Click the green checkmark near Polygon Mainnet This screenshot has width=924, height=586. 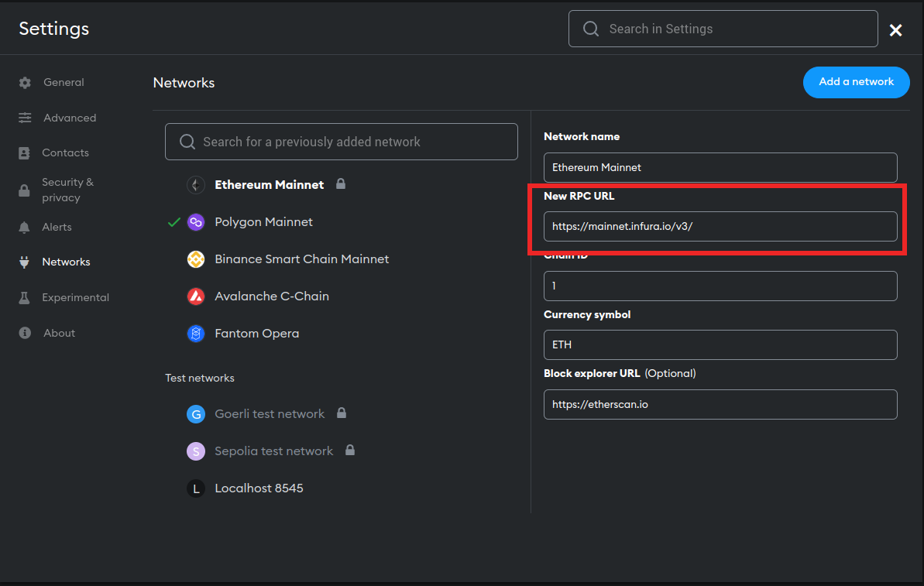click(173, 222)
